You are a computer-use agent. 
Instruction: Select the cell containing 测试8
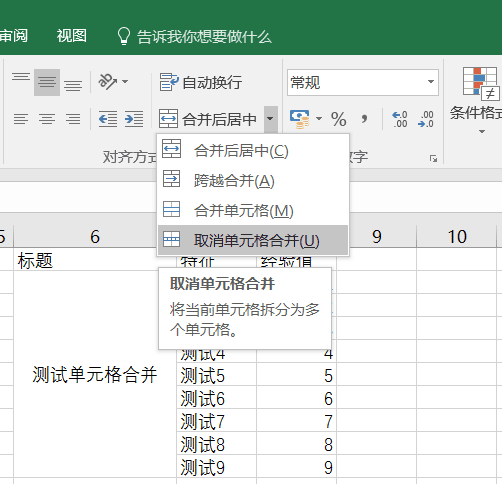[x=216, y=444]
